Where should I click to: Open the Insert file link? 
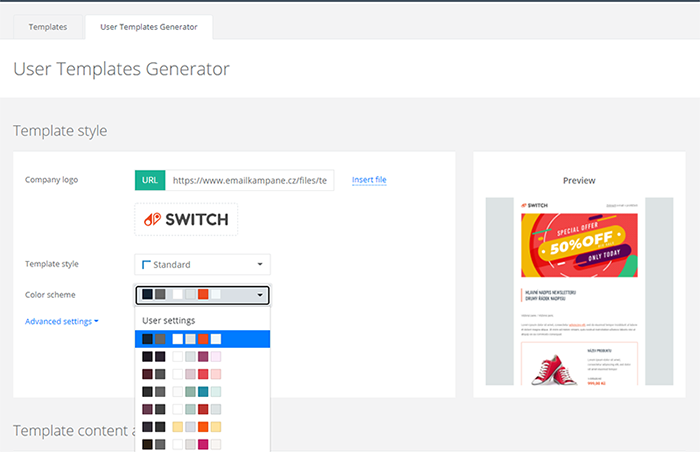click(x=369, y=180)
